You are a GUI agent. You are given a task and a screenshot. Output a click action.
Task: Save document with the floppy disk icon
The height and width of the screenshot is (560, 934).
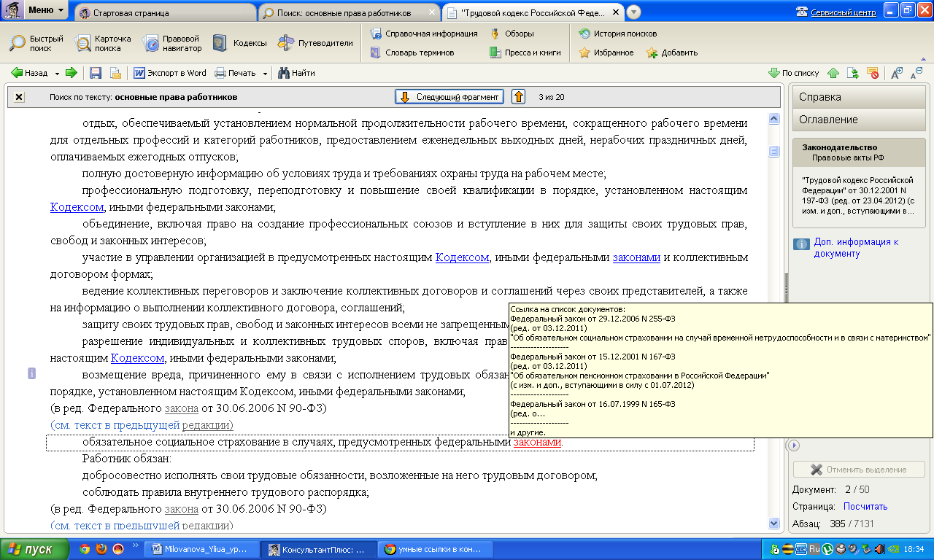tap(95, 73)
